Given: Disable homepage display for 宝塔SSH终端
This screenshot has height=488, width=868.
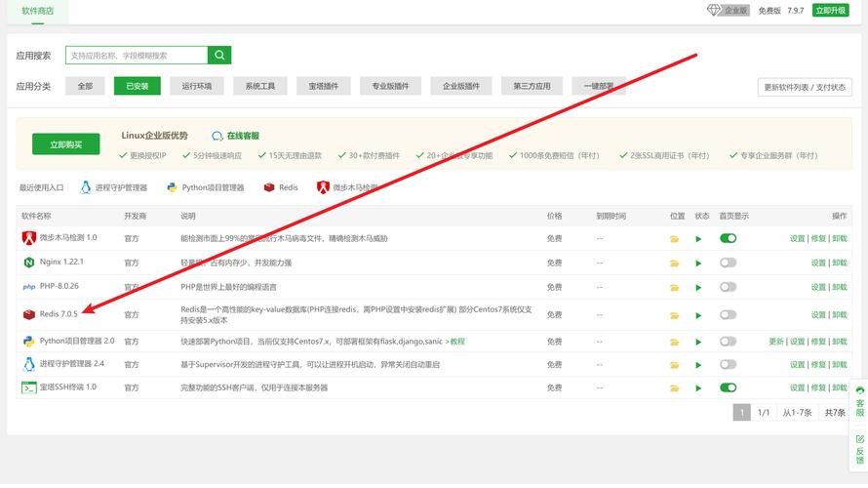Looking at the screenshot, I should (x=728, y=387).
